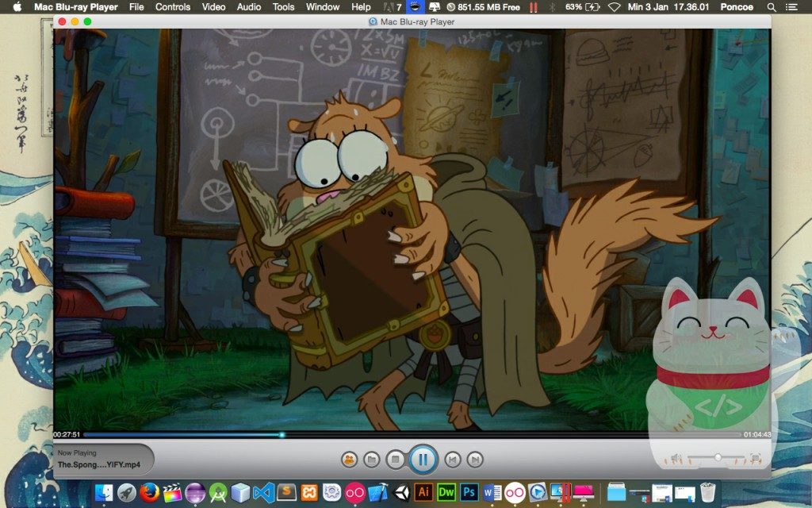Viewport: 812px width, 508px height.
Task: Open Android Studio from the dock
Action: (218, 492)
